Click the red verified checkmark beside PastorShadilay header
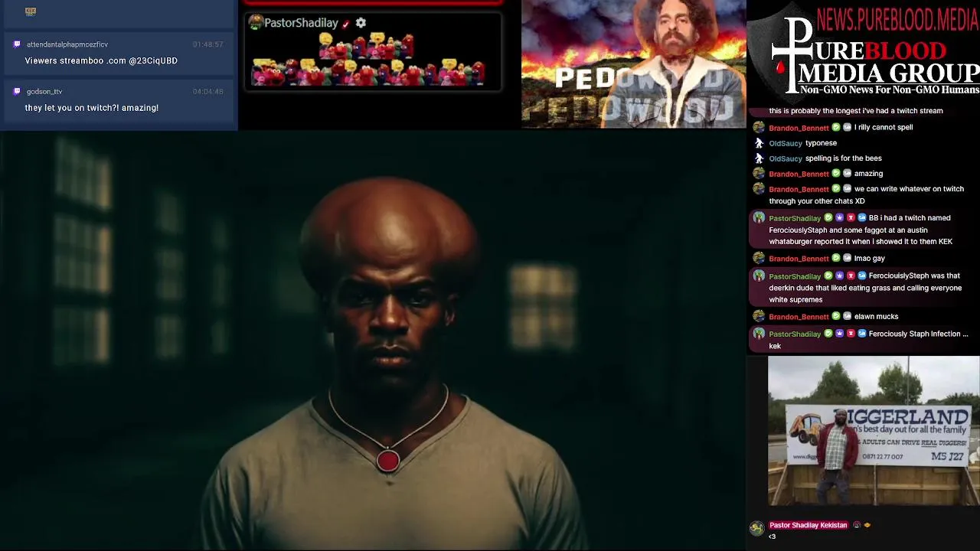 tap(346, 24)
